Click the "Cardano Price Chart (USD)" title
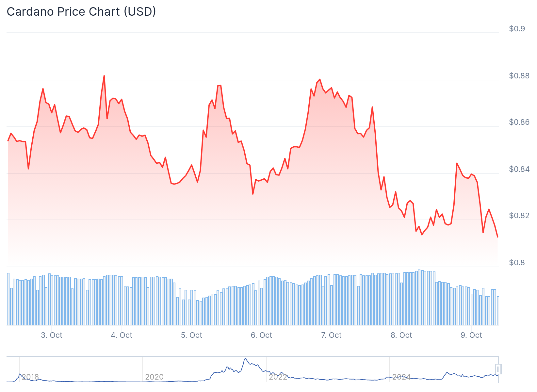 tap(81, 12)
